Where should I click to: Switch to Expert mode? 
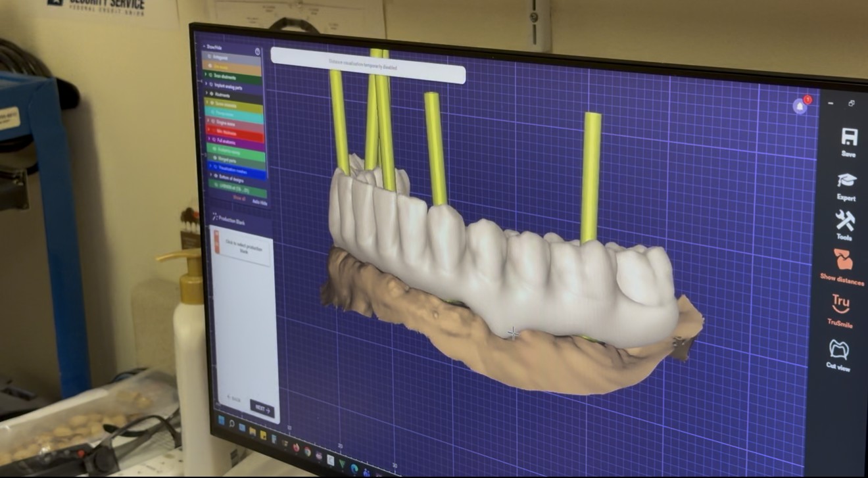pyautogui.click(x=846, y=186)
